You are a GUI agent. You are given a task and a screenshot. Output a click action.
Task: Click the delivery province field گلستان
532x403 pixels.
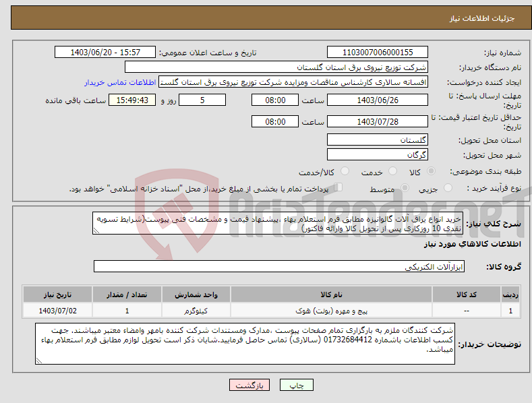click(378, 139)
